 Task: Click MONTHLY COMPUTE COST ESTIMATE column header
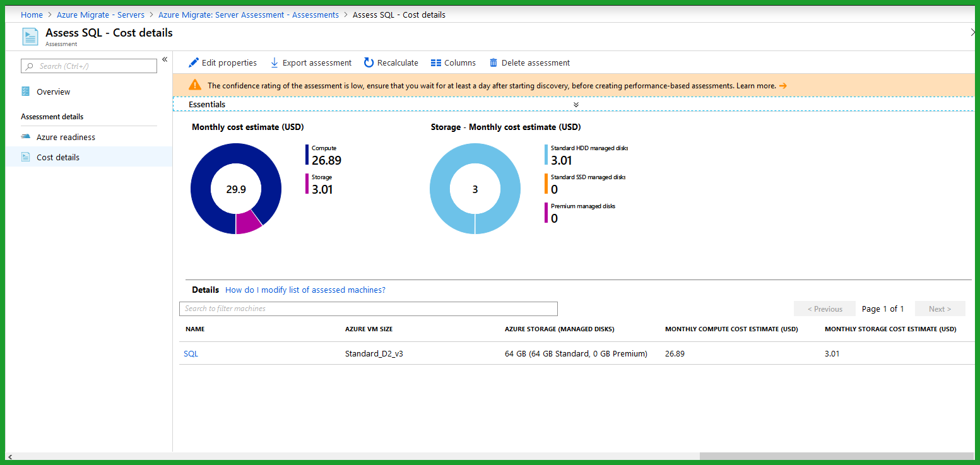[731, 329]
